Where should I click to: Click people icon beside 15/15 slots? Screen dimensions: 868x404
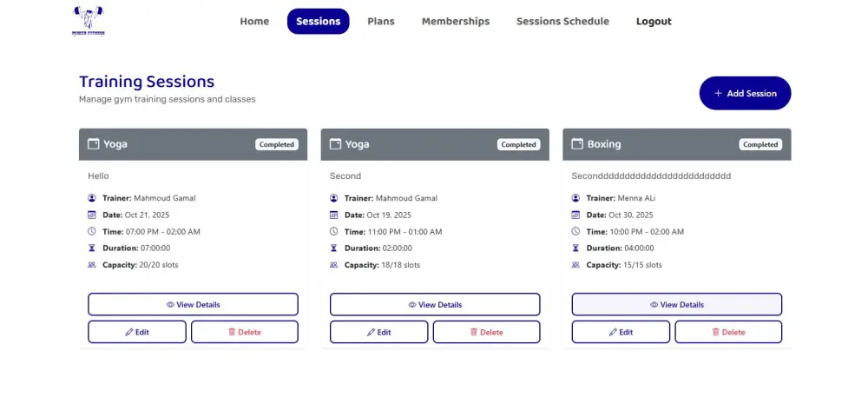point(575,265)
